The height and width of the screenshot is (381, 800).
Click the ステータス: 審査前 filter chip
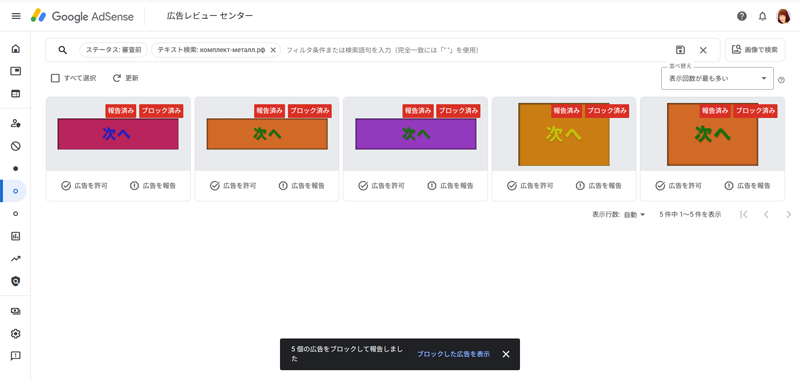114,50
